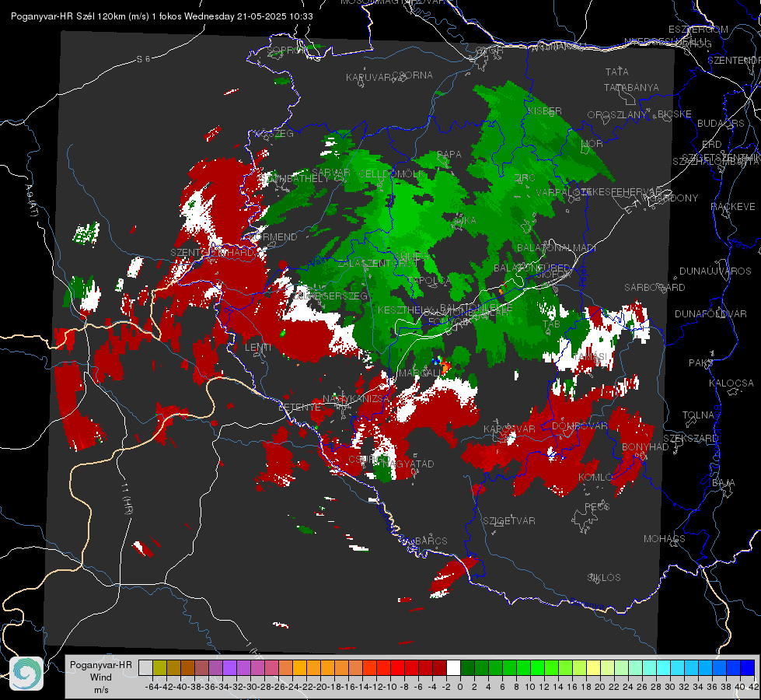Select the deep blue swatch between 40 and 42
This screenshot has width=761, height=700.
pos(748,667)
